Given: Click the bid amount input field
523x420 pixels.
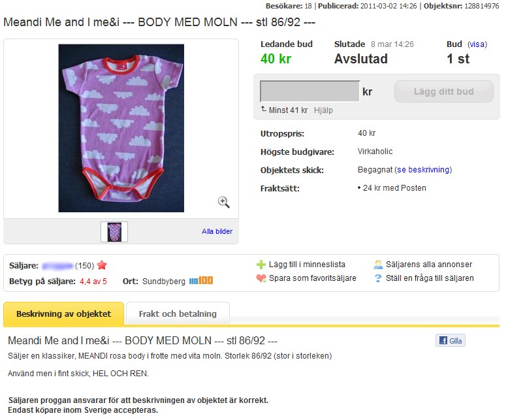Looking at the screenshot, I should (x=309, y=91).
